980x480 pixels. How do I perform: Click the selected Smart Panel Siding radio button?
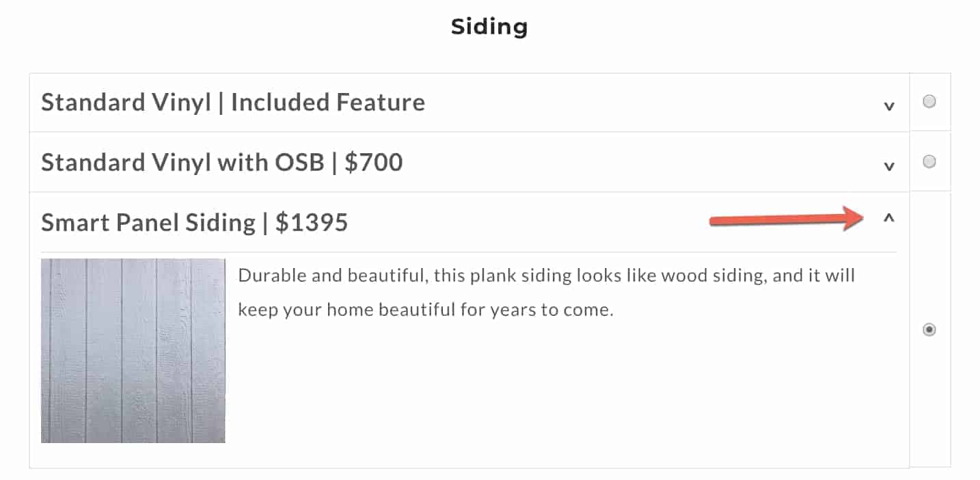click(x=929, y=330)
